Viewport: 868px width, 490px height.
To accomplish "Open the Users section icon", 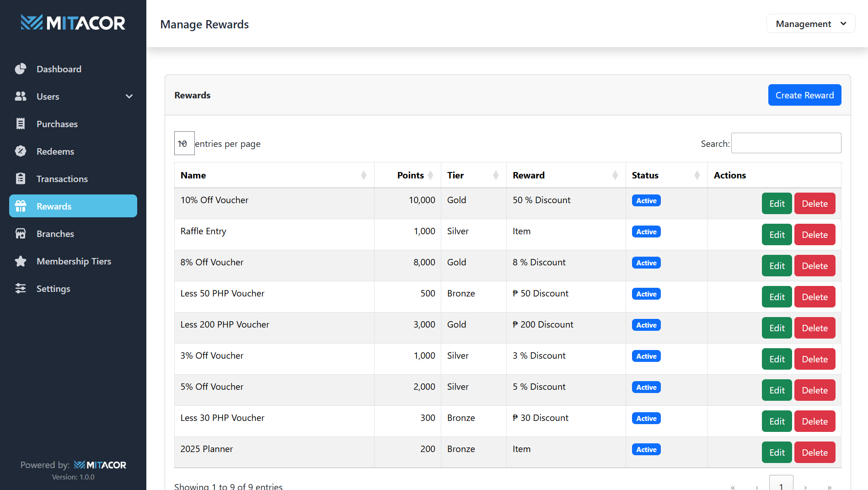I will tap(21, 96).
